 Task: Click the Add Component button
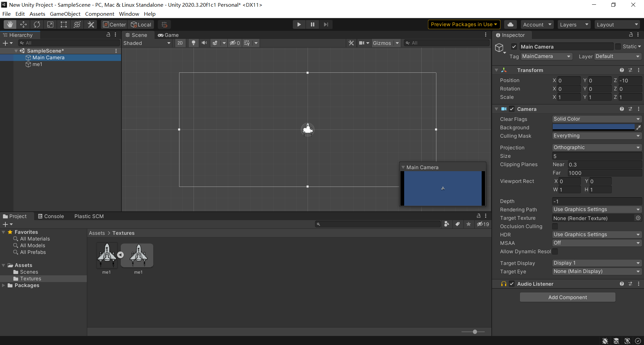568,297
